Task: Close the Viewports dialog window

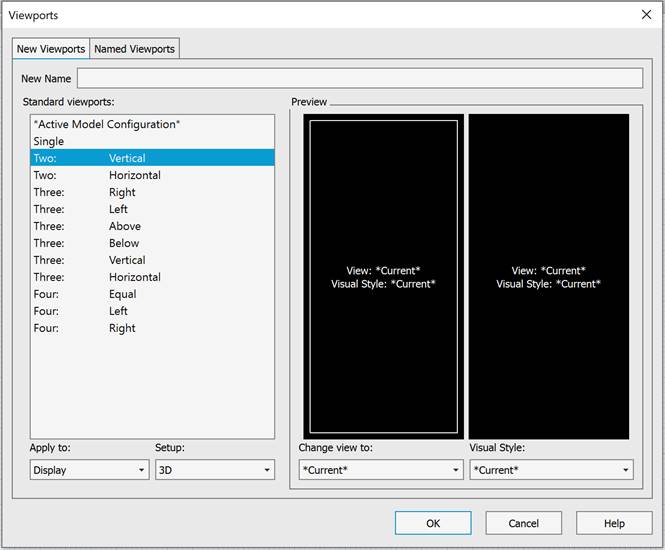Action: pyautogui.click(x=645, y=15)
